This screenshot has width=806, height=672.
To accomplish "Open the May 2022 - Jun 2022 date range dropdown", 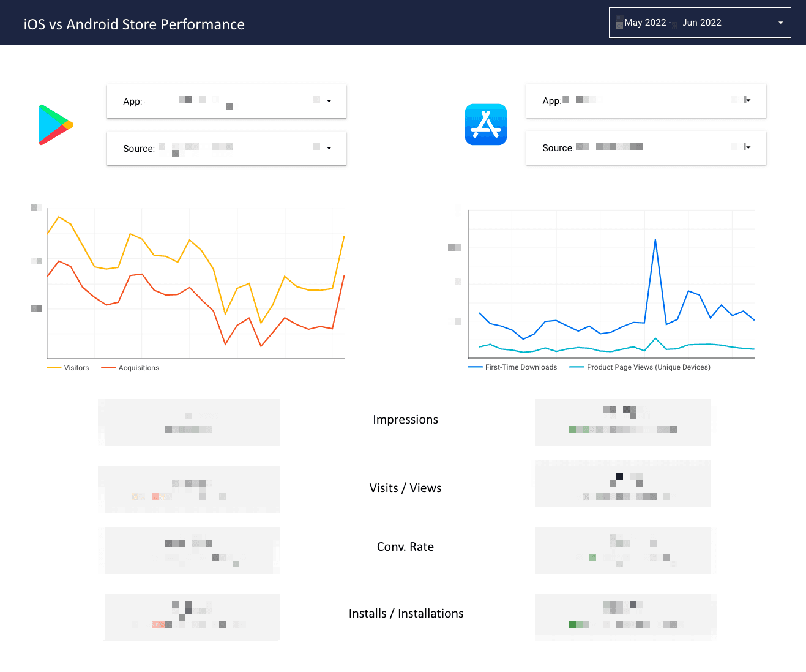I will (700, 23).
